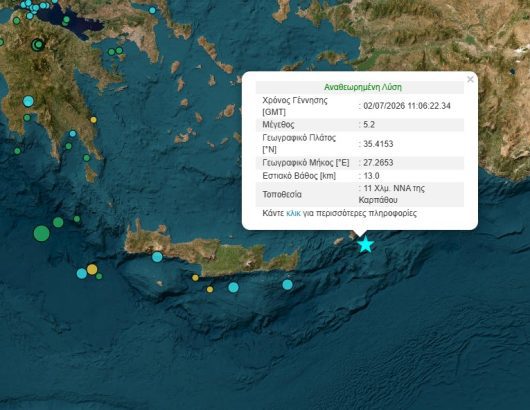Select the large yellow circle southwest of Crete
The width and height of the screenshot is (530, 410).
[92, 269]
